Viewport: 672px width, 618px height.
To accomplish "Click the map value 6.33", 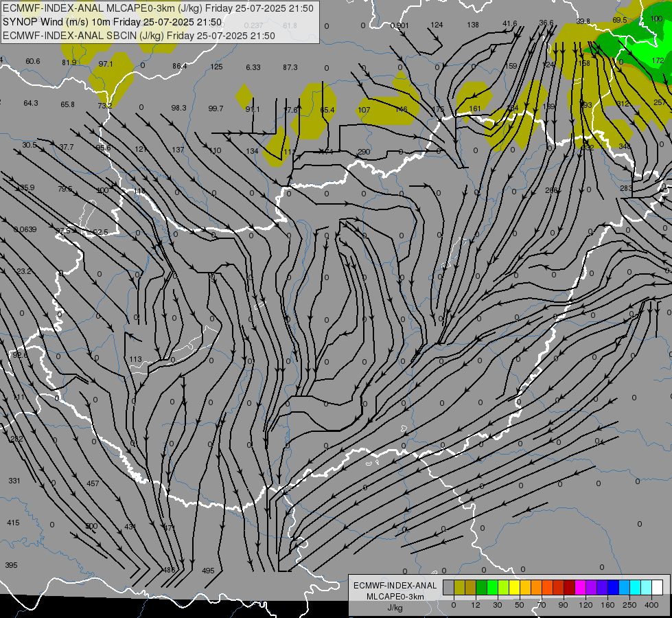I will point(253,67).
